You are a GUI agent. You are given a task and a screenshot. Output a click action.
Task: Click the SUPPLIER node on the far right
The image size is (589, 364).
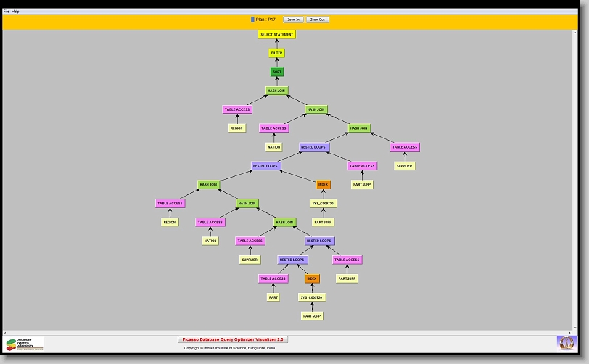pos(404,166)
